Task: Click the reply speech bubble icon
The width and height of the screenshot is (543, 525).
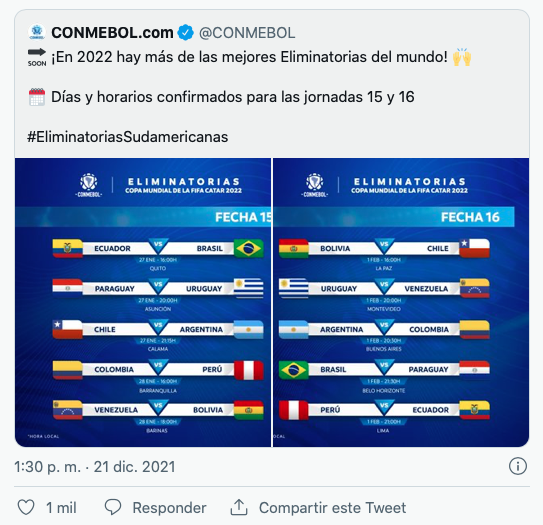Action: tap(113, 507)
